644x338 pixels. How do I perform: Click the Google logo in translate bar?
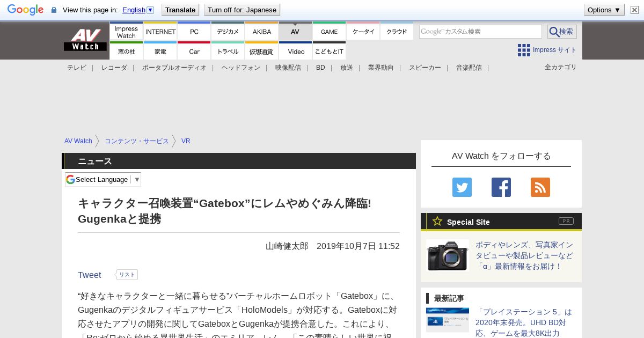pos(25,10)
